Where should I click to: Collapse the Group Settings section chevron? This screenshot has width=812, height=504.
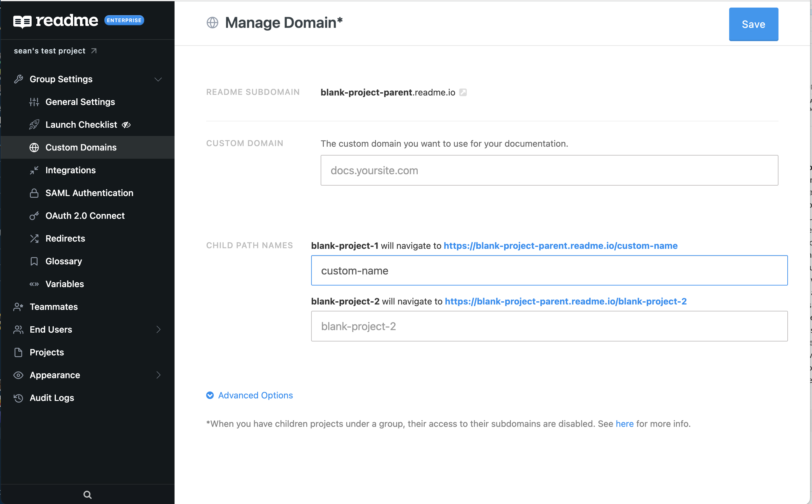158,79
